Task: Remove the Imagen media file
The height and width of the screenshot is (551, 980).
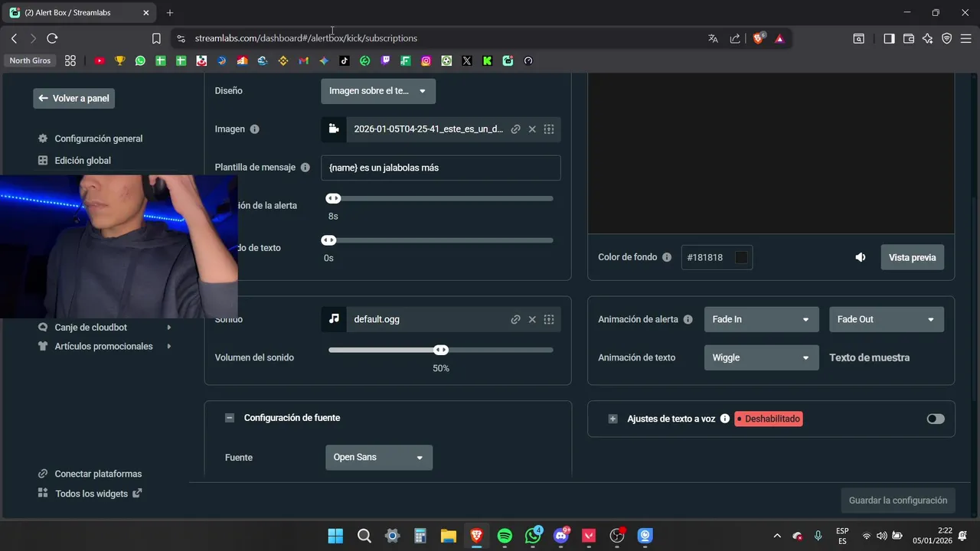Action: 532,129
